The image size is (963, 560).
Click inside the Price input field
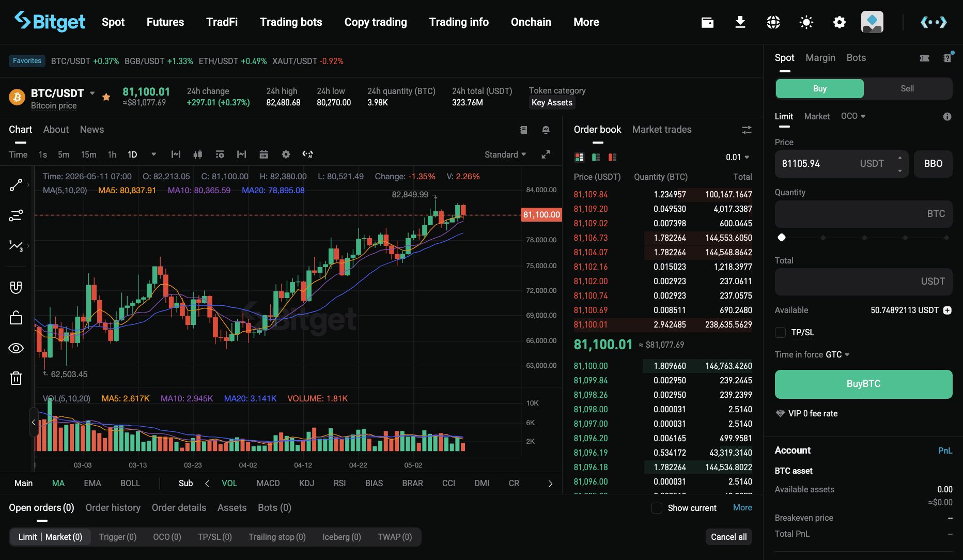841,164
